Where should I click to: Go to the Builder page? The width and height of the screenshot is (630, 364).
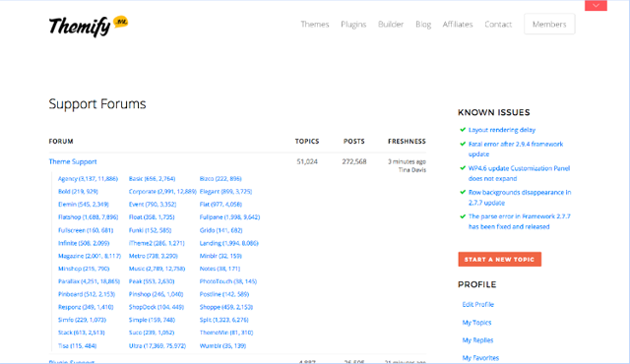click(x=391, y=24)
